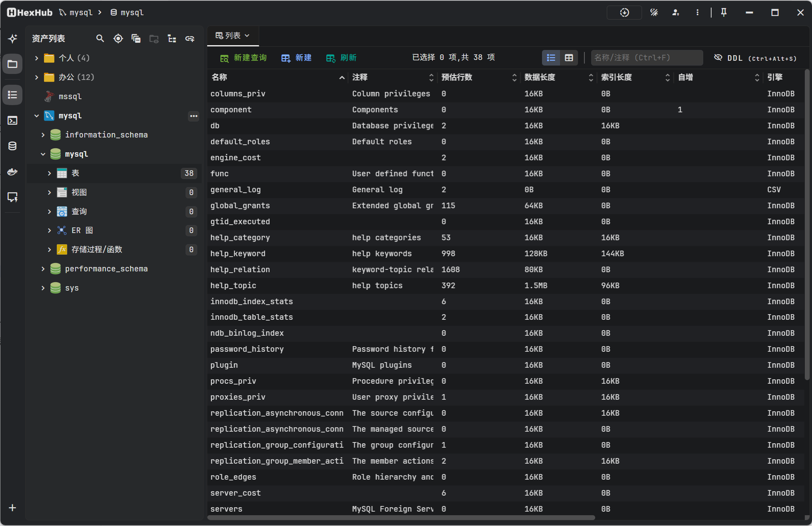The height and width of the screenshot is (526, 812).
Task: Expand the sys database node
Action: pyautogui.click(x=43, y=288)
